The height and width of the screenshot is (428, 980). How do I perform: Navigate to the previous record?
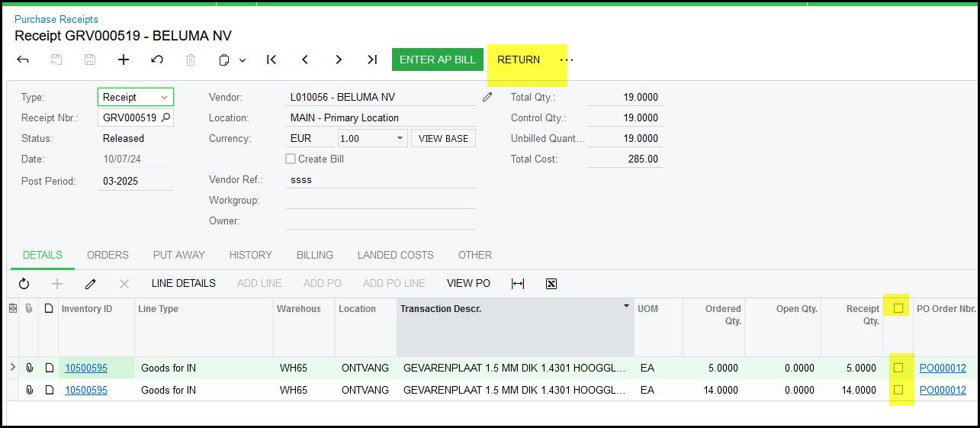tap(305, 60)
